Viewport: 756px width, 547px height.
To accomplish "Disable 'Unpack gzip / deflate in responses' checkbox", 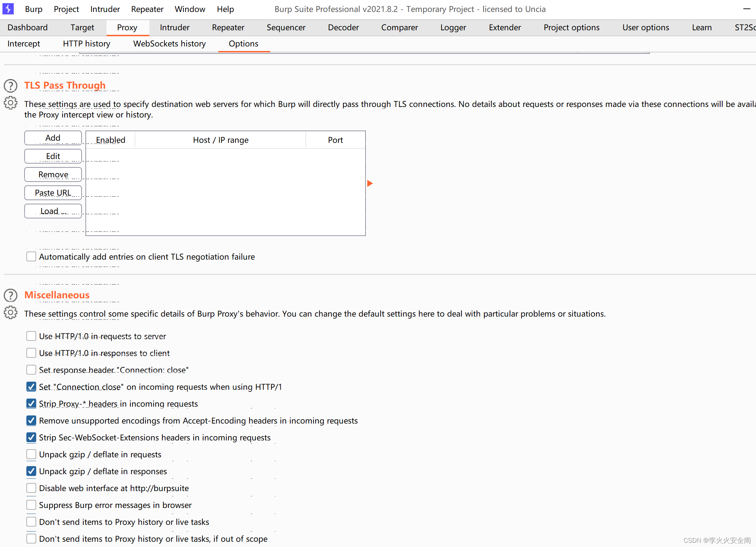I will pyautogui.click(x=31, y=471).
